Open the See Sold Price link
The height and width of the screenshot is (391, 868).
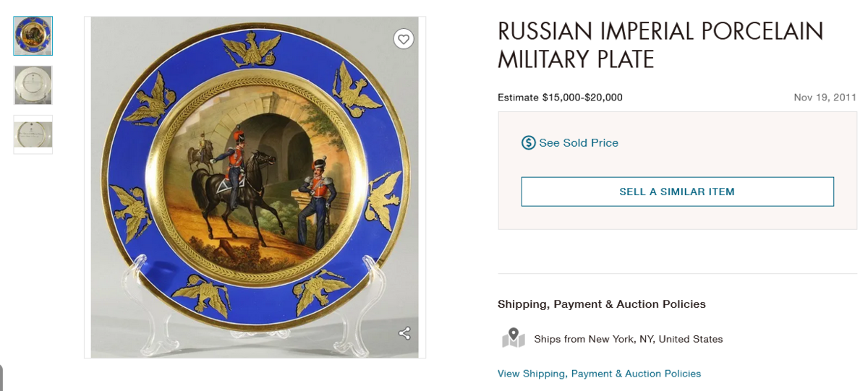[579, 142]
